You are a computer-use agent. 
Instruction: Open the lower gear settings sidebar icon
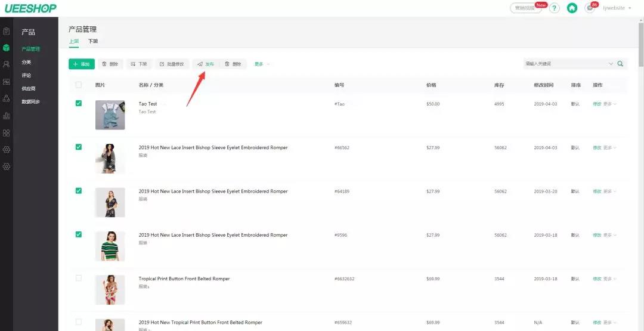pos(6,167)
